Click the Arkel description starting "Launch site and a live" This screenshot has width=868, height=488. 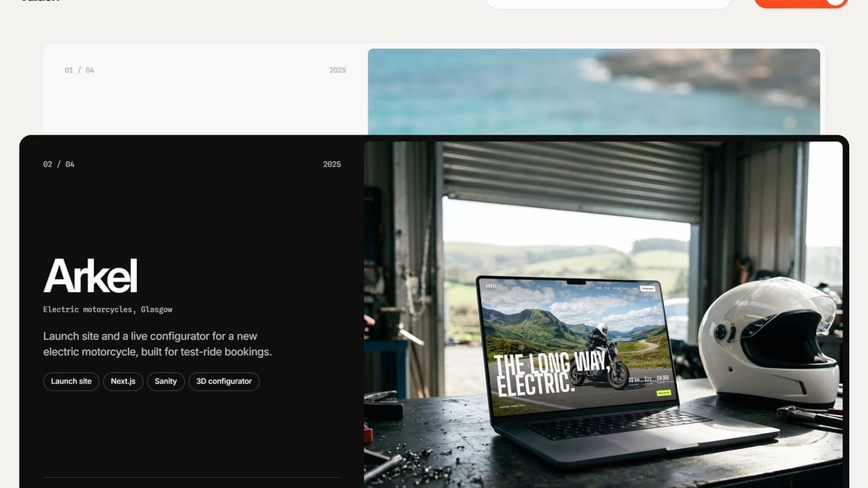tap(158, 344)
